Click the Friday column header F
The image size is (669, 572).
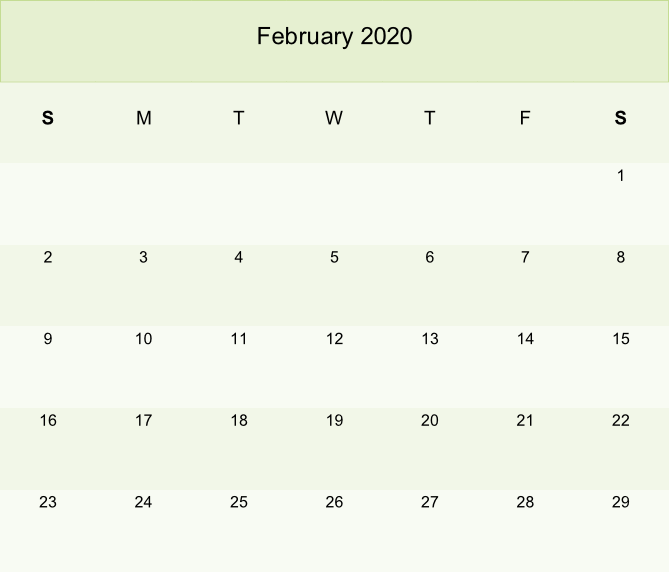tap(525, 118)
